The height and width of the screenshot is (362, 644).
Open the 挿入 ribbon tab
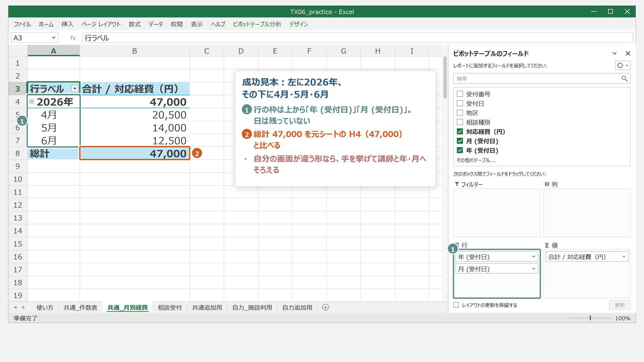[67, 24]
